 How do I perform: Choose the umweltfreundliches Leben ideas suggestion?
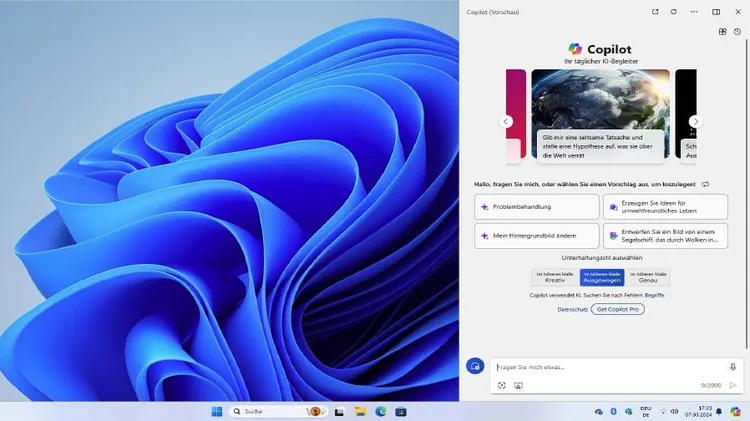click(665, 207)
